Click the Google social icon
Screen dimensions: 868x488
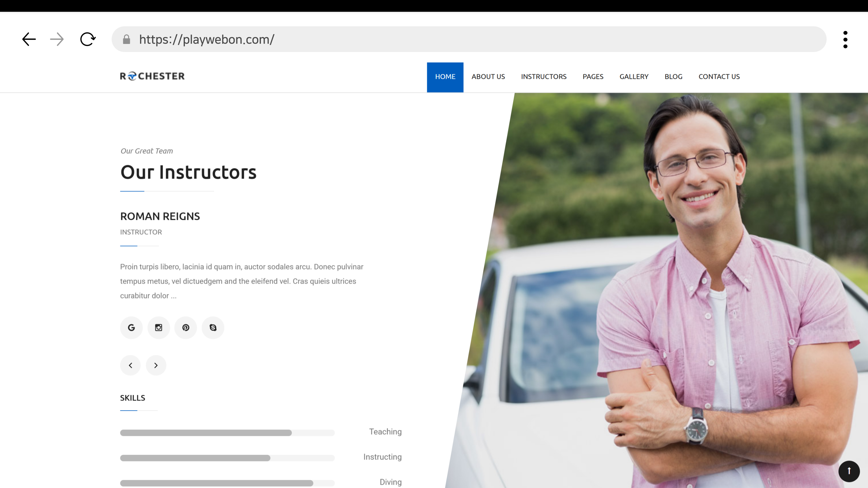click(131, 327)
